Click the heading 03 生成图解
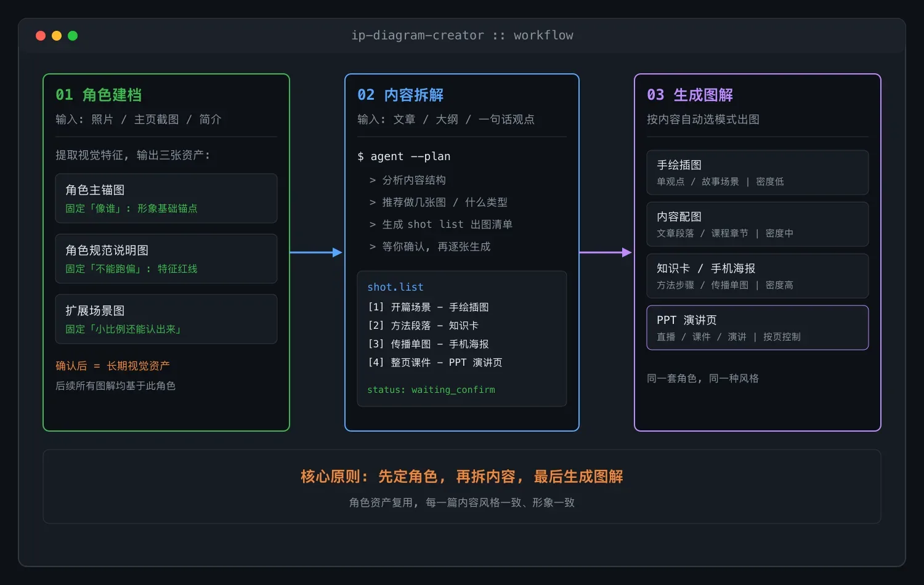 pos(690,95)
